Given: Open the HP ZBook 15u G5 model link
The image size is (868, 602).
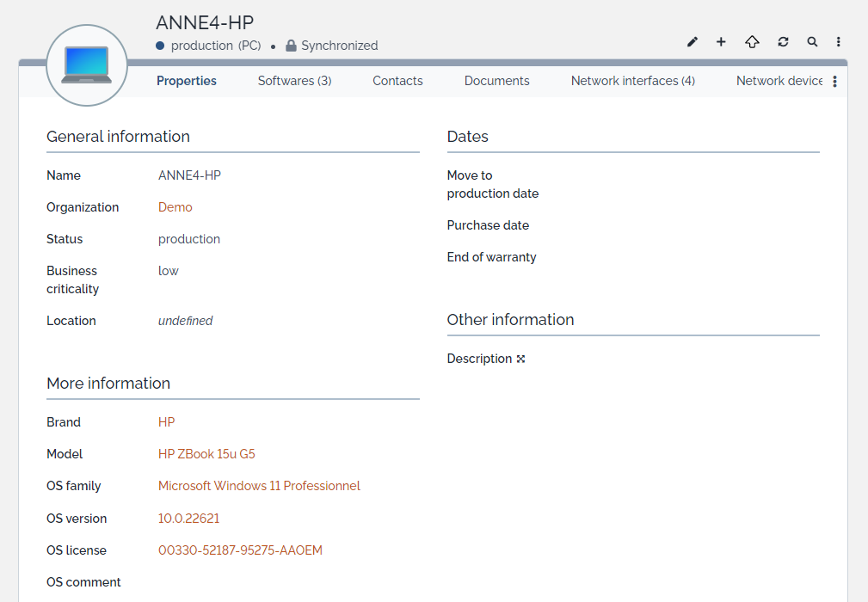Looking at the screenshot, I should [206, 454].
